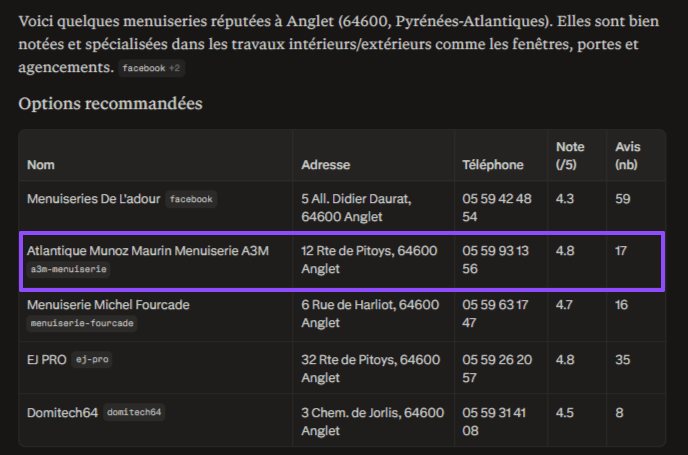
Task: Select the Adresse column header
Action: pyautogui.click(x=326, y=165)
